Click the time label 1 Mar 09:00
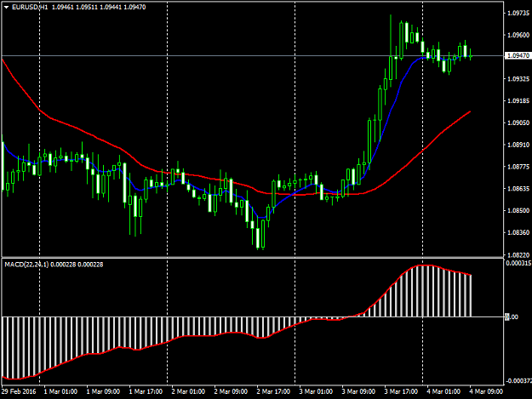Screen dimensions: 532x399 103,391
